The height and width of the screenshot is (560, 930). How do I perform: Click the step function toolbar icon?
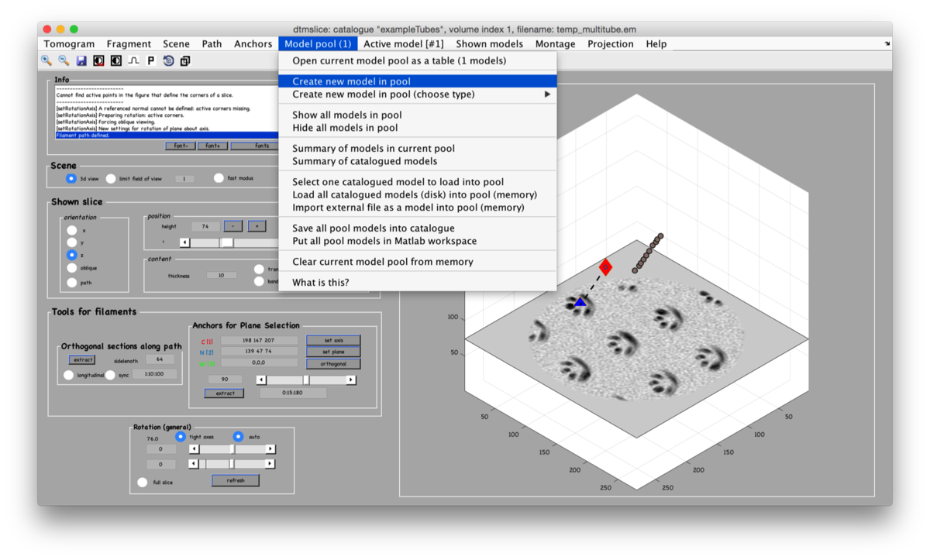point(133,60)
